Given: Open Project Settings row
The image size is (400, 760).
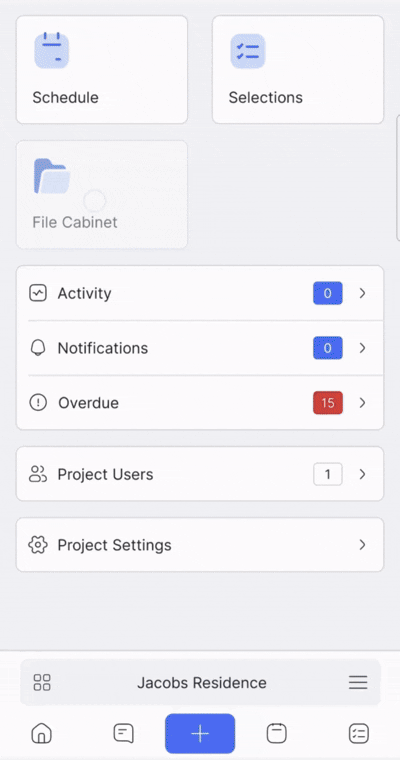Looking at the screenshot, I should click(200, 545).
